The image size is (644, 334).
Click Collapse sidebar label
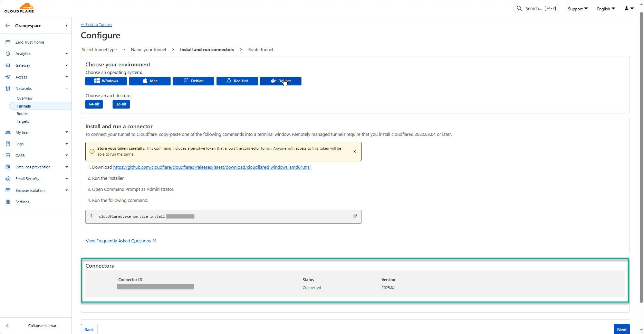point(42,326)
